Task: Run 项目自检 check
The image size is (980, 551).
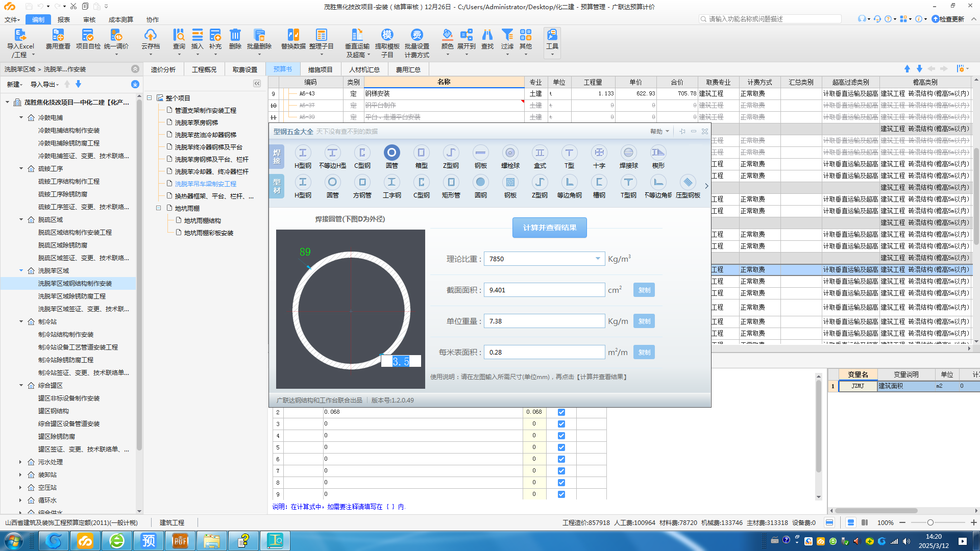Action: [x=88, y=39]
